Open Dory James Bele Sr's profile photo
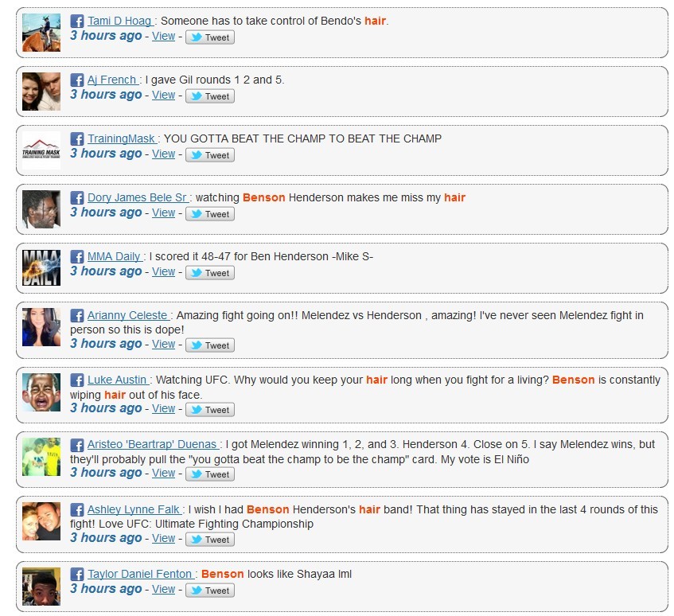Image resolution: width=674 pixels, height=616 pixels. click(x=41, y=209)
